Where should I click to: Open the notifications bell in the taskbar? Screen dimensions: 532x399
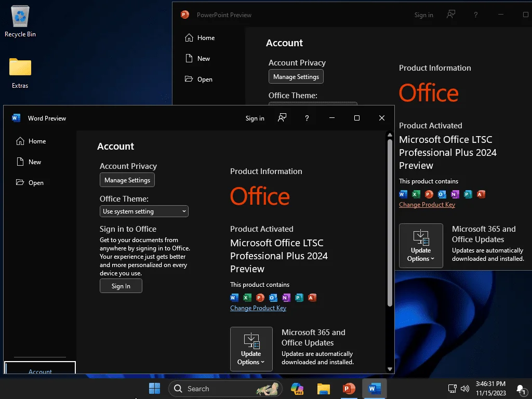pos(521,389)
